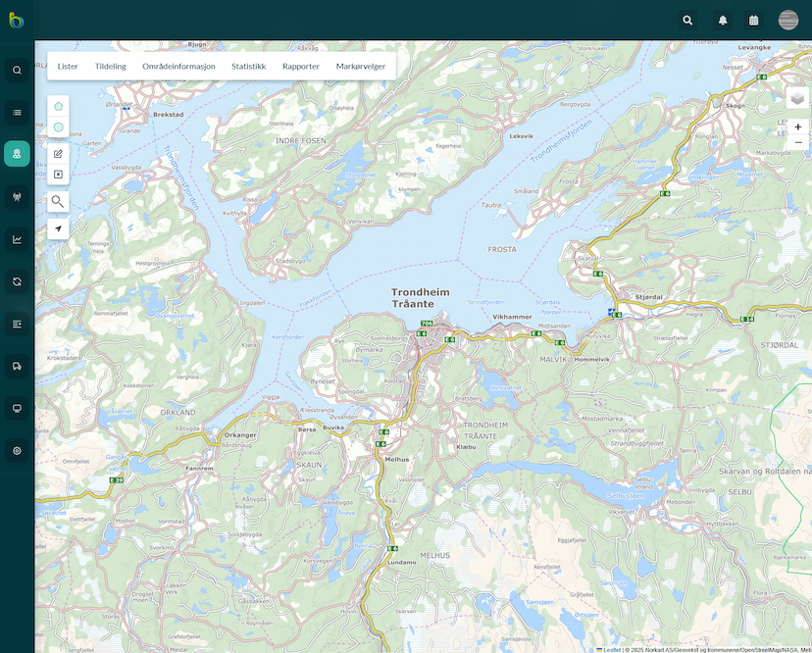Viewport: 812px width, 653px height.
Task: Click the Orkanger town label
Action: coord(240,435)
